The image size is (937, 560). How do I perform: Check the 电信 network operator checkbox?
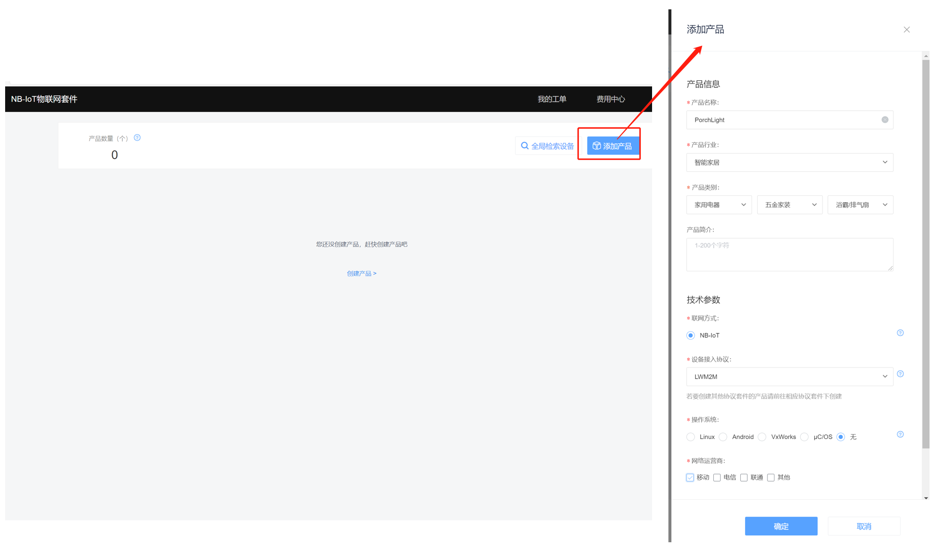coord(717,477)
